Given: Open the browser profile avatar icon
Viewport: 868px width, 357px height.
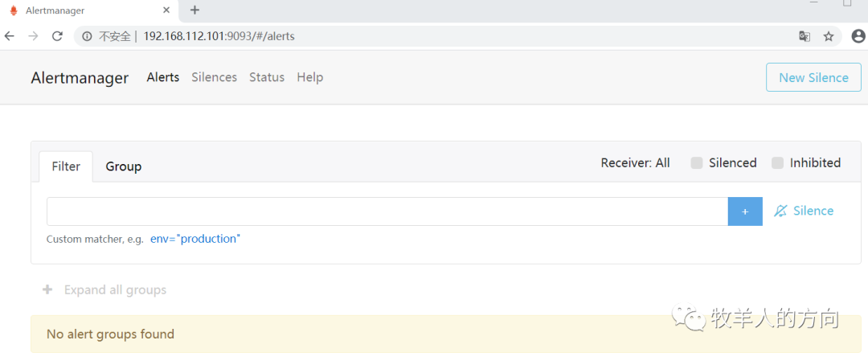Looking at the screenshot, I should (858, 36).
